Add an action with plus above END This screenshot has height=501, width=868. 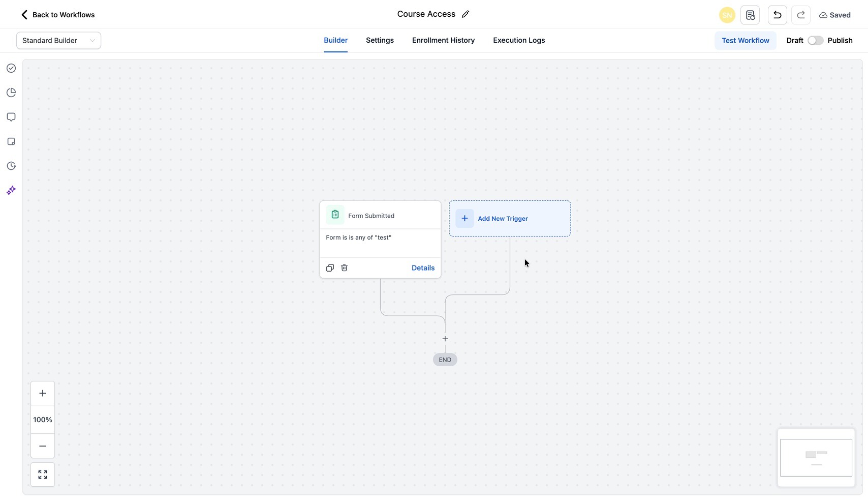[x=445, y=339]
